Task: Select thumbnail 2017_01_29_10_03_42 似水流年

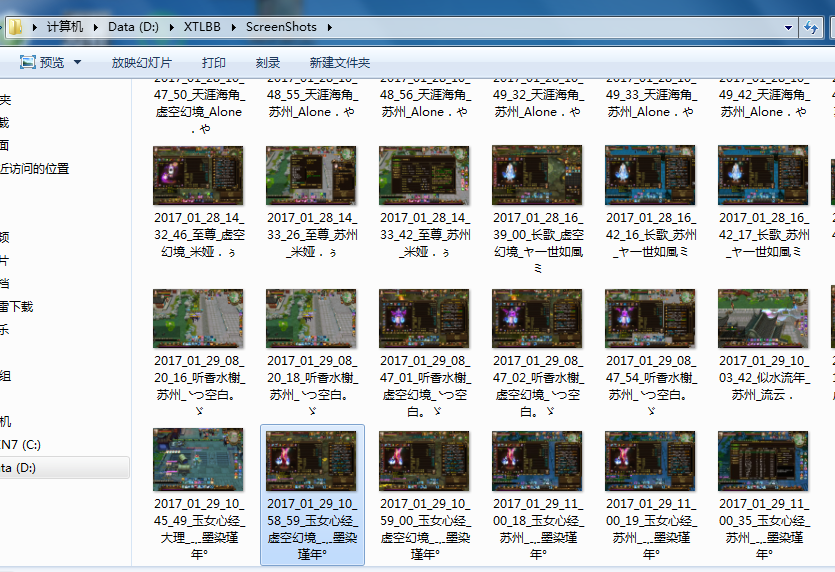Action: [763, 318]
